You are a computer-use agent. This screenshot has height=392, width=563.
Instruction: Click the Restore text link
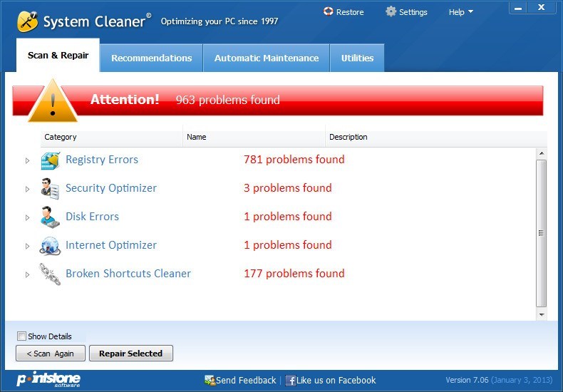[350, 12]
